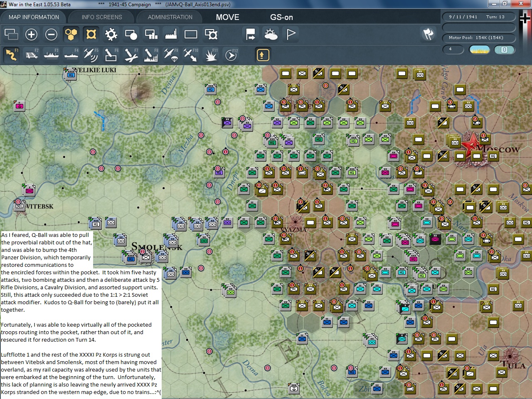Click the German cross side emblem
532x399 pixels.
(x=525, y=18)
